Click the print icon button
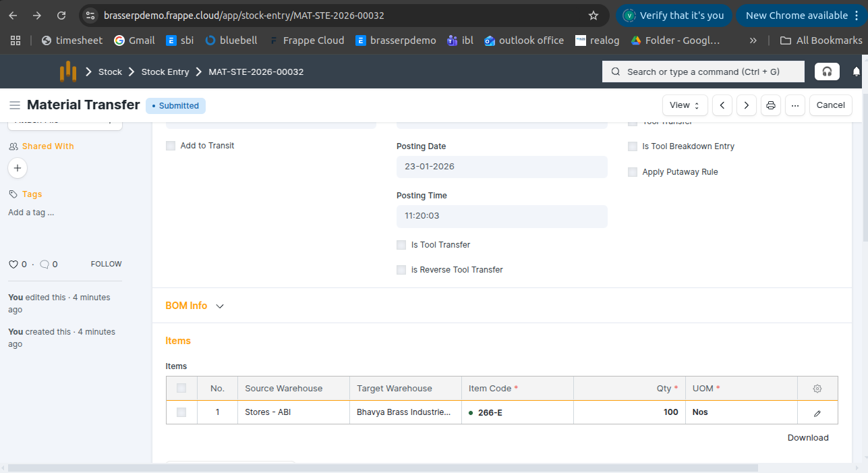The image size is (868, 473). click(771, 105)
